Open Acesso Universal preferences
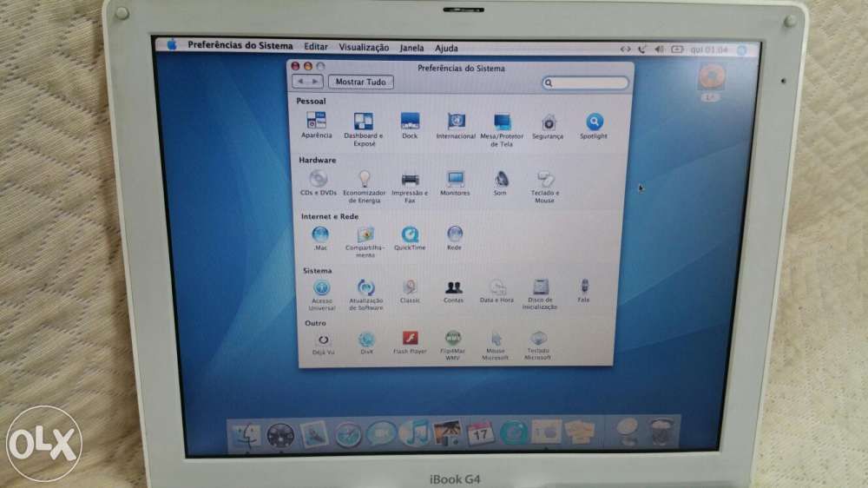The height and width of the screenshot is (488, 868). [322, 294]
